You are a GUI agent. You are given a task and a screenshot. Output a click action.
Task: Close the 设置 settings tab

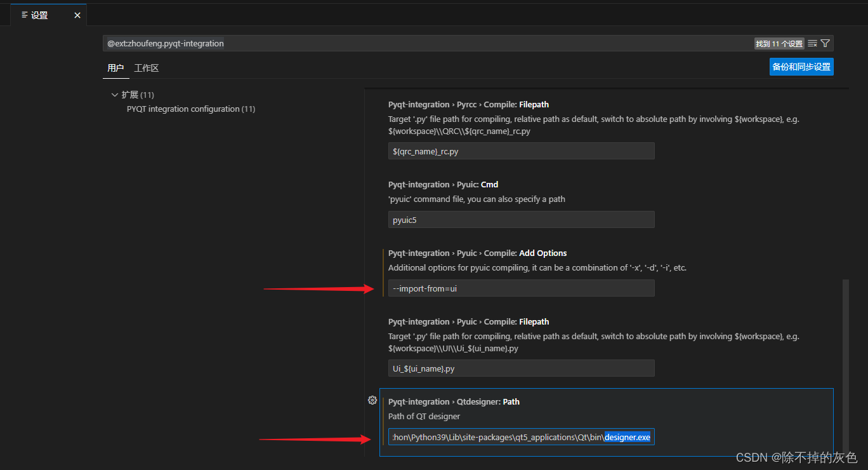click(77, 15)
